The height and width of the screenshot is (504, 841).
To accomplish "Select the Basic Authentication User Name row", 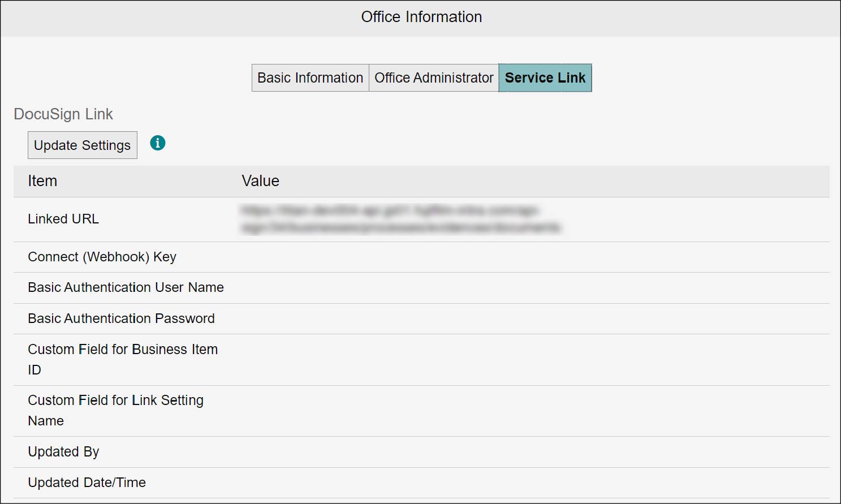I will (x=126, y=287).
